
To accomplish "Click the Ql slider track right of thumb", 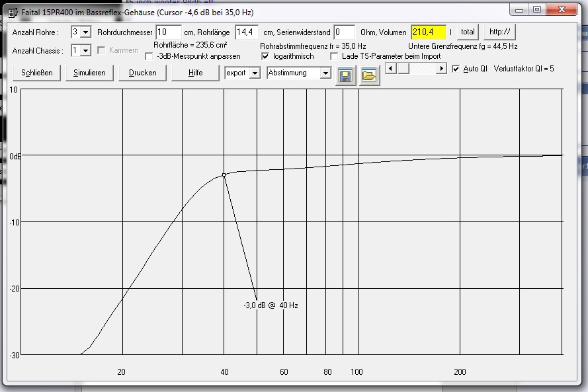I will 423,69.
